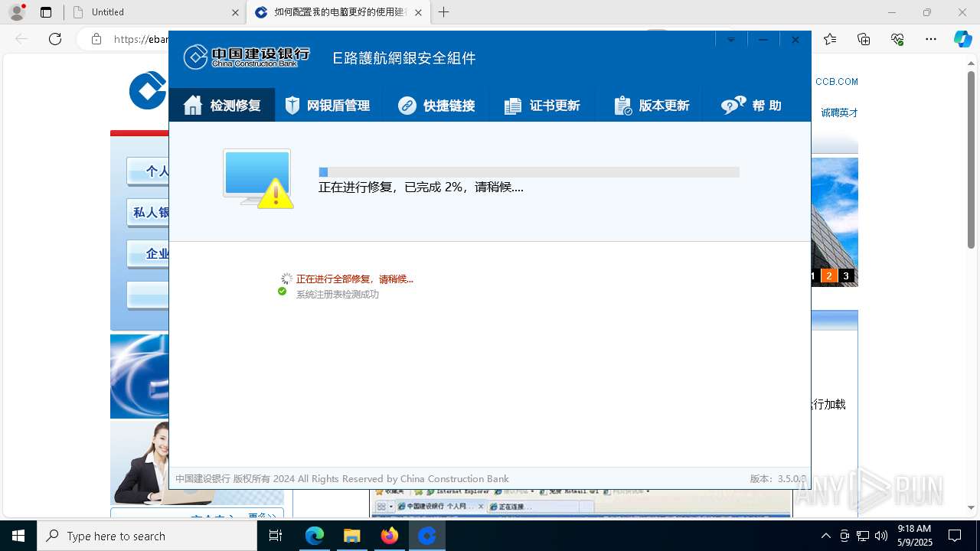Click the CCB security component taskbar icon
Screen dimensions: 980x551
point(427,536)
